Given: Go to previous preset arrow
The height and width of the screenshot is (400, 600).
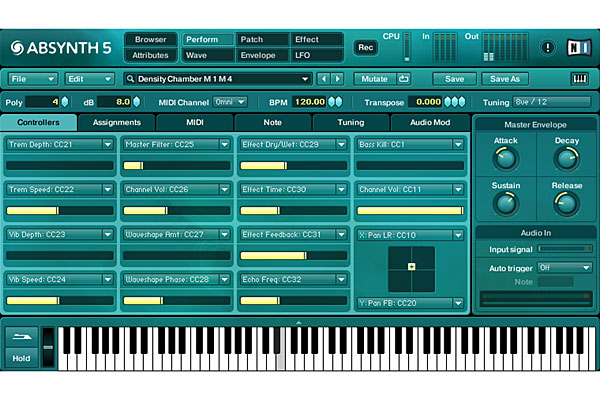Looking at the screenshot, I should (324, 79).
